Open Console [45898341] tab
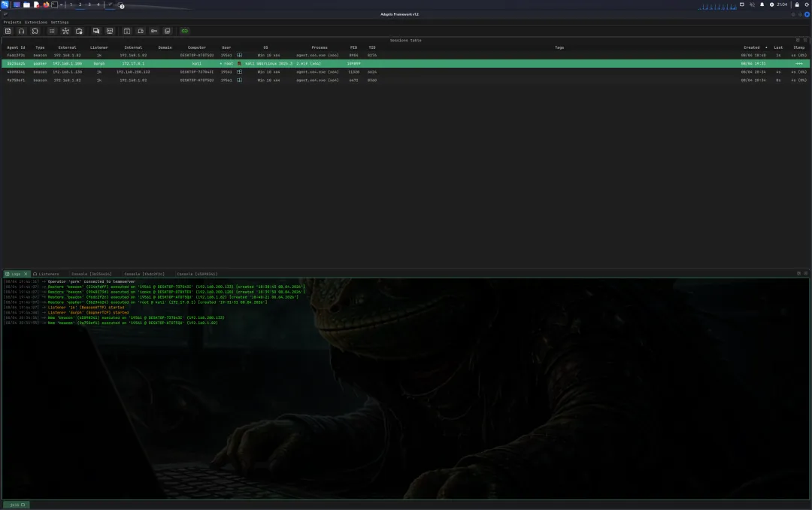The width and height of the screenshot is (812, 510). (x=197, y=274)
